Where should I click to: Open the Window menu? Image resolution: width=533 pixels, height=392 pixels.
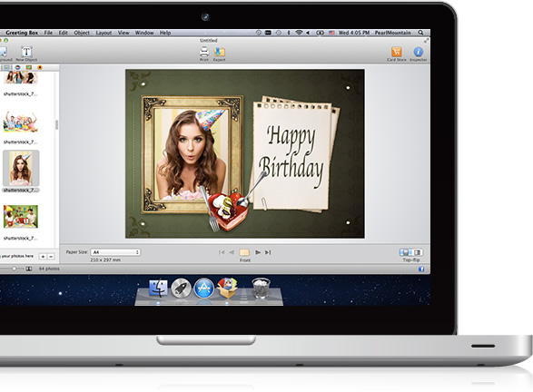tap(144, 33)
